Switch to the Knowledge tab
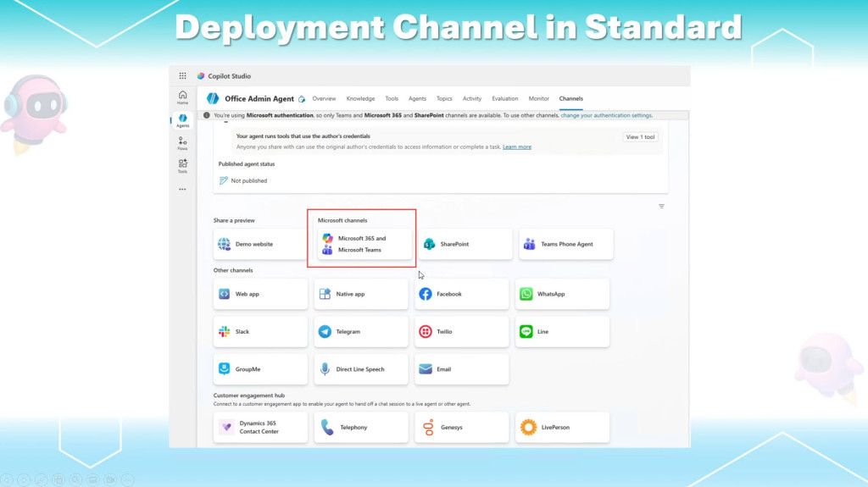 360,98
